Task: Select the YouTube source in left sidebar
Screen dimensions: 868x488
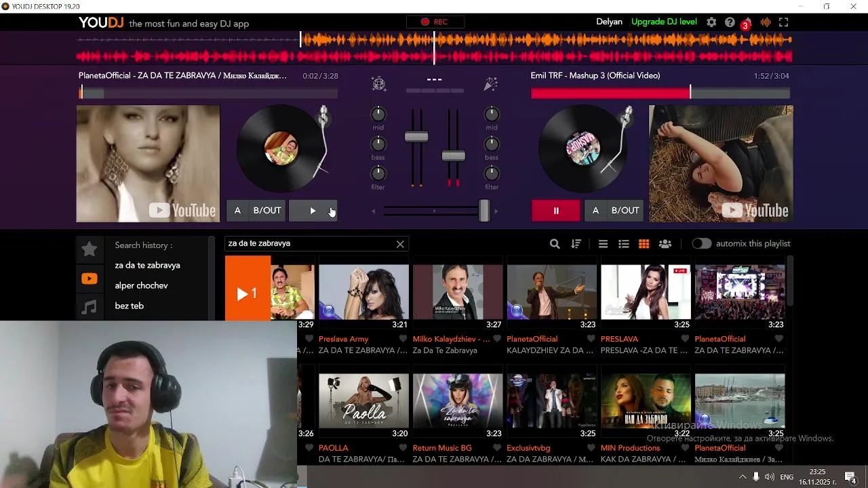Action: (x=89, y=279)
